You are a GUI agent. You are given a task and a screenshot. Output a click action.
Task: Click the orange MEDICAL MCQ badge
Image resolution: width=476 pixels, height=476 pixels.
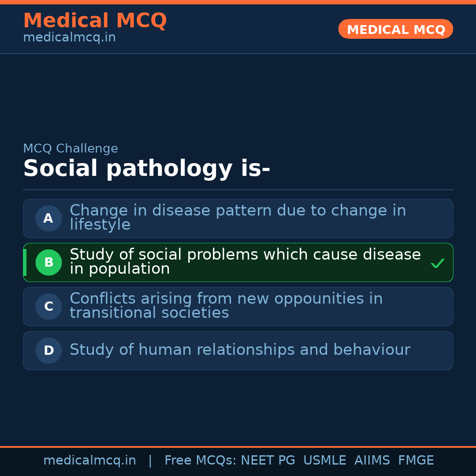click(x=395, y=29)
